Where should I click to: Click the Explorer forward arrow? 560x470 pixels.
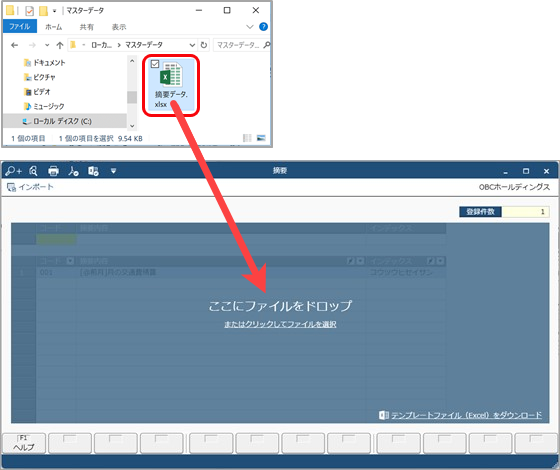(x=32, y=45)
